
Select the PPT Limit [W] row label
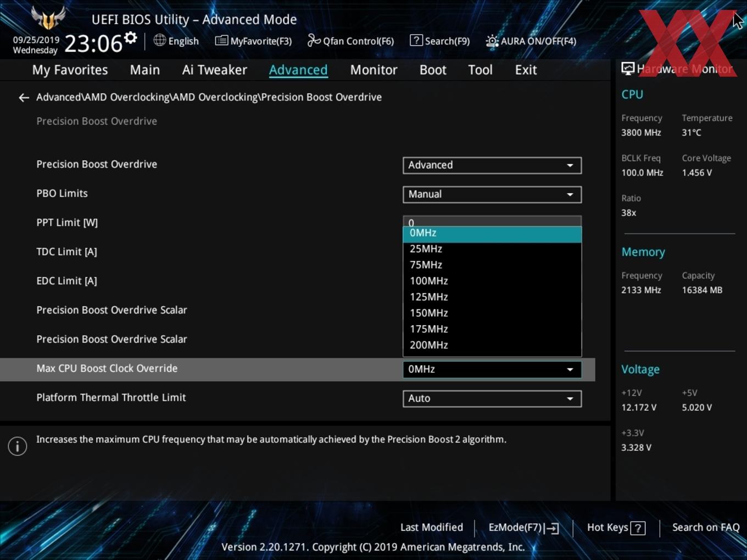click(x=67, y=222)
